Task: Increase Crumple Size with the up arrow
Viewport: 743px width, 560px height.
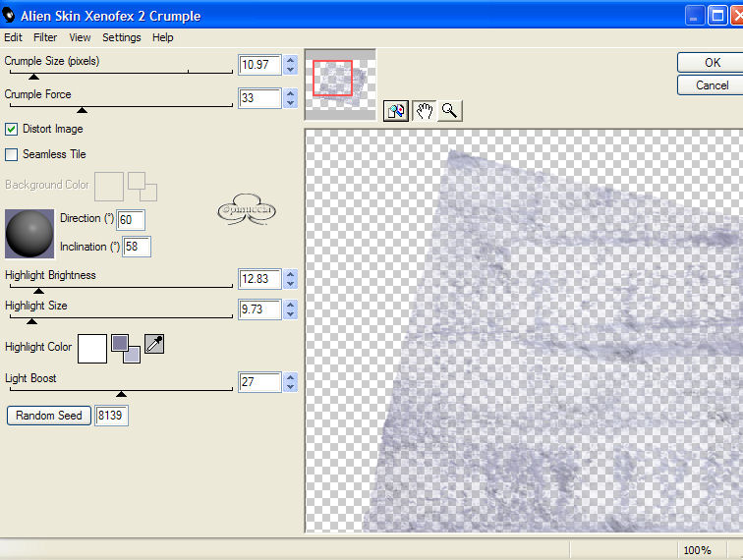Action: coord(291,60)
